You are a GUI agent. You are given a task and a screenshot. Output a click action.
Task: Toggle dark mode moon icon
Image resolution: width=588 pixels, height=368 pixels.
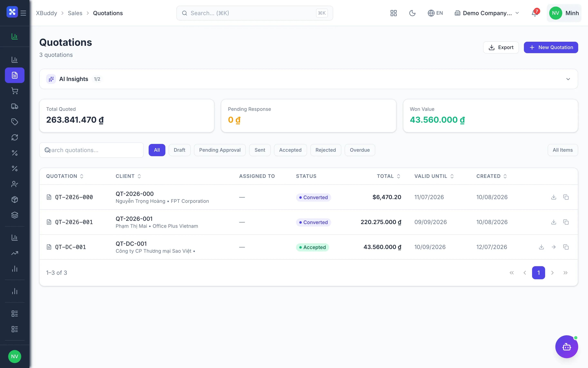pyautogui.click(x=412, y=13)
